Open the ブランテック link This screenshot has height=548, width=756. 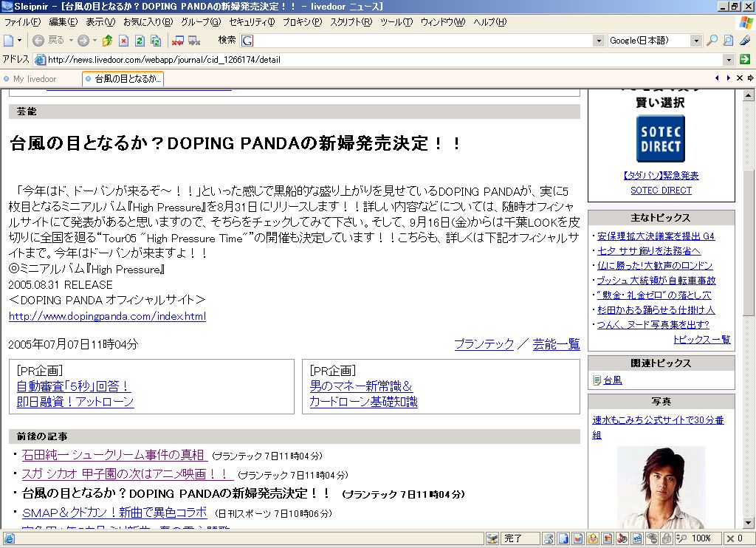484,344
